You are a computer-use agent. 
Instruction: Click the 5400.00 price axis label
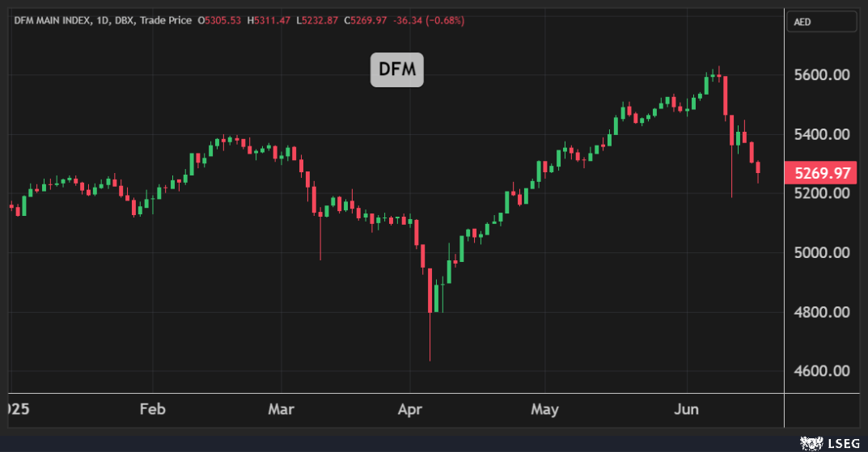click(x=822, y=134)
